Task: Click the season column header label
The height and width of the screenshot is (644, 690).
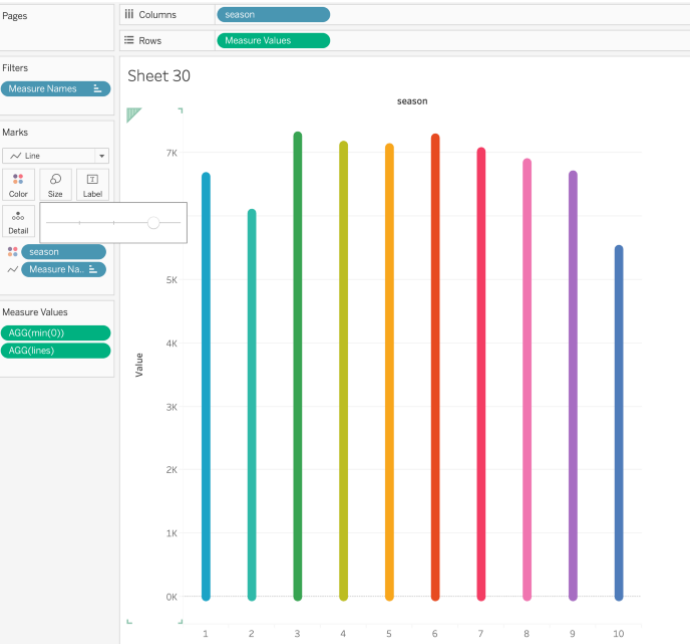Action: pyautogui.click(x=412, y=101)
